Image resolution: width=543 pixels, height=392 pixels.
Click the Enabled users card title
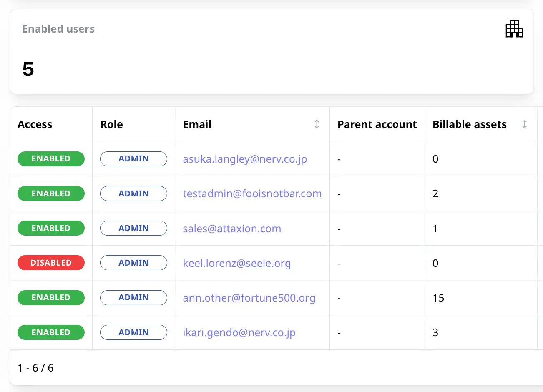point(58,29)
